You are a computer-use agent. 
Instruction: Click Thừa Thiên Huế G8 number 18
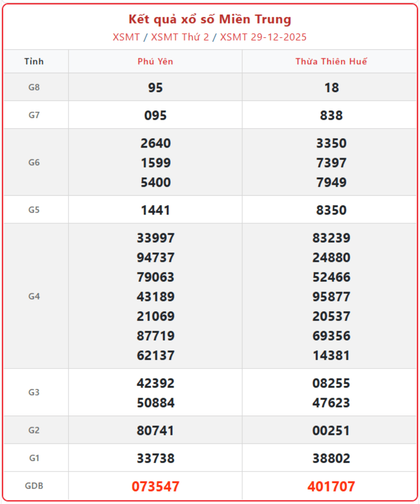[x=331, y=87]
